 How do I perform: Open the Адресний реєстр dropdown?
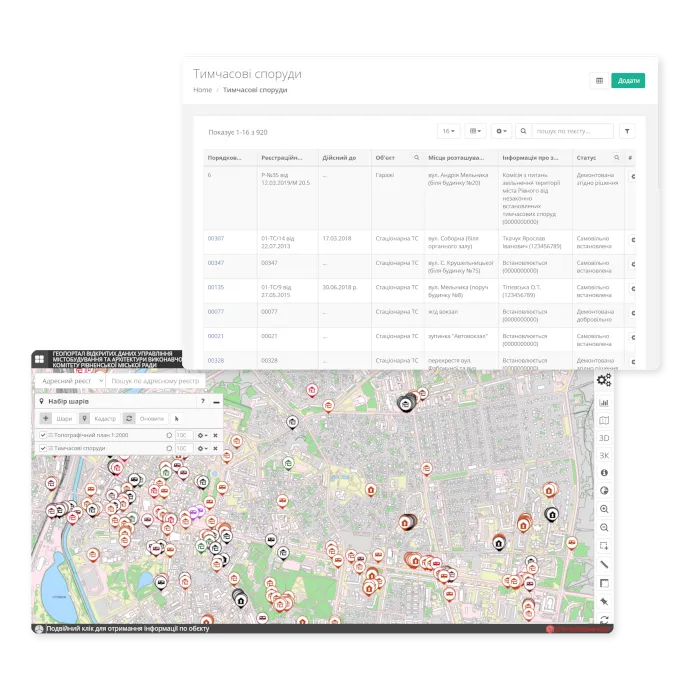70,381
